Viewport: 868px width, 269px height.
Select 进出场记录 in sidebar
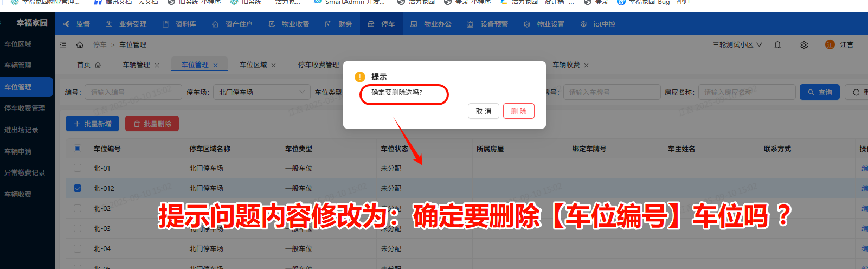click(x=22, y=130)
